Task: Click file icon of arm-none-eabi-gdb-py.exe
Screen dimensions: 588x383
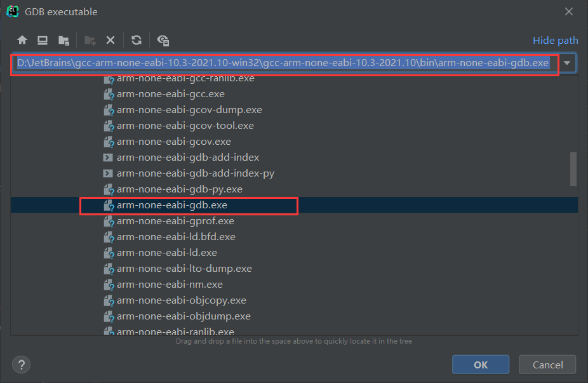Action: coord(109,189)
